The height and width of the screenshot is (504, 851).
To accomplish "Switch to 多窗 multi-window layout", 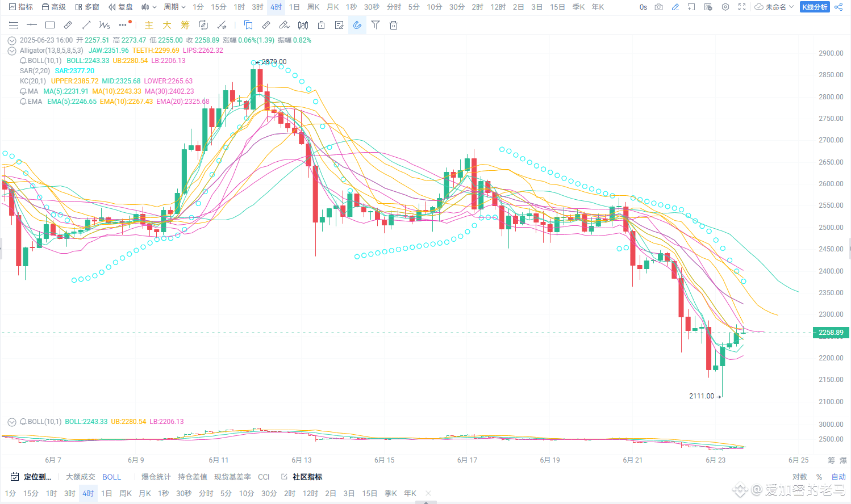I will coord(87,7).
